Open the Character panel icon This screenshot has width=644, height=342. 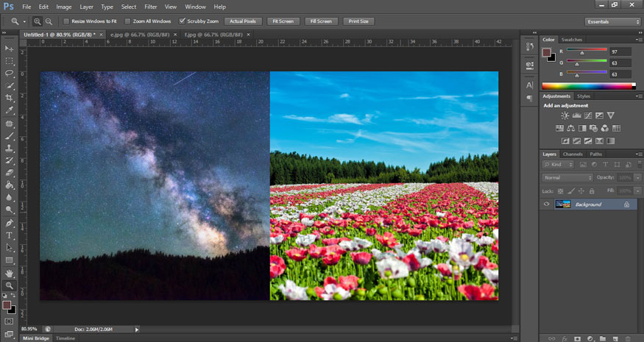529,85
